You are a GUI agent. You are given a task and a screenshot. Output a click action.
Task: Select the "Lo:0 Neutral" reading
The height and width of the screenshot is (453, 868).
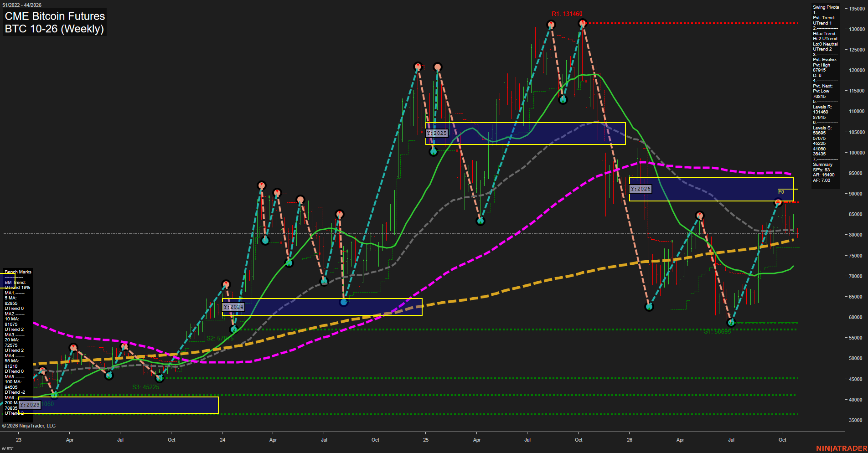coord(825,44)
